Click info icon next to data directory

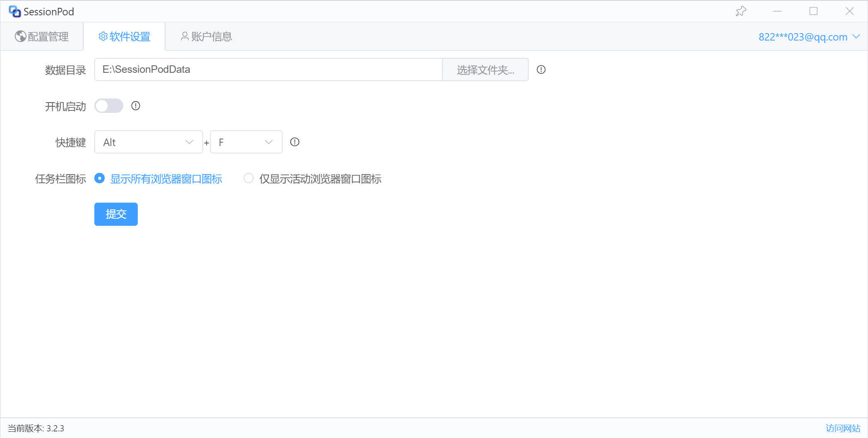point(541,69)
